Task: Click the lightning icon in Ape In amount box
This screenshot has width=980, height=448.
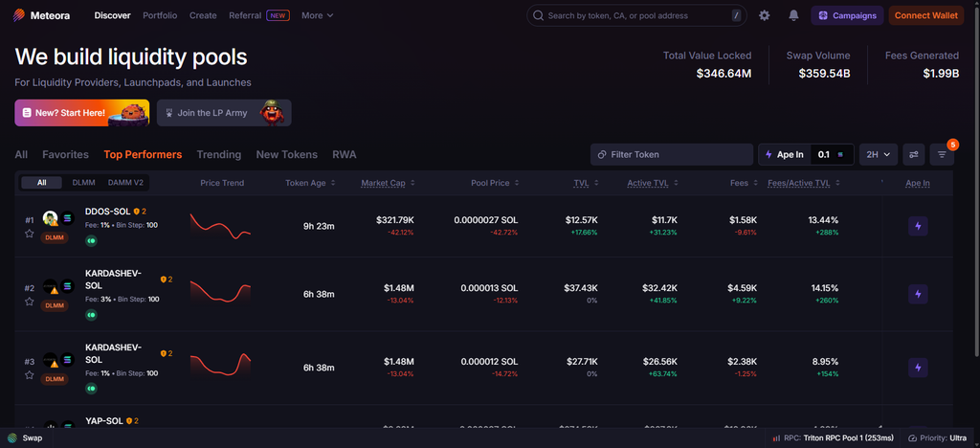Action: point(768,154)
